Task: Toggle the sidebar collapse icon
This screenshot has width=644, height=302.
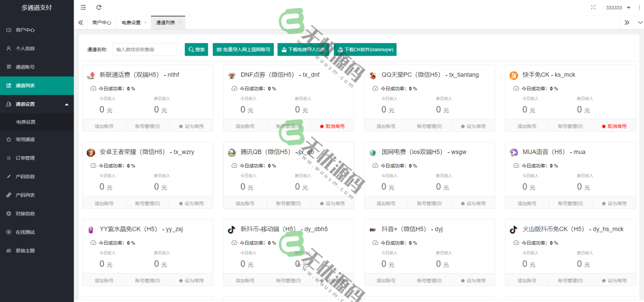Action: (83, 7)
